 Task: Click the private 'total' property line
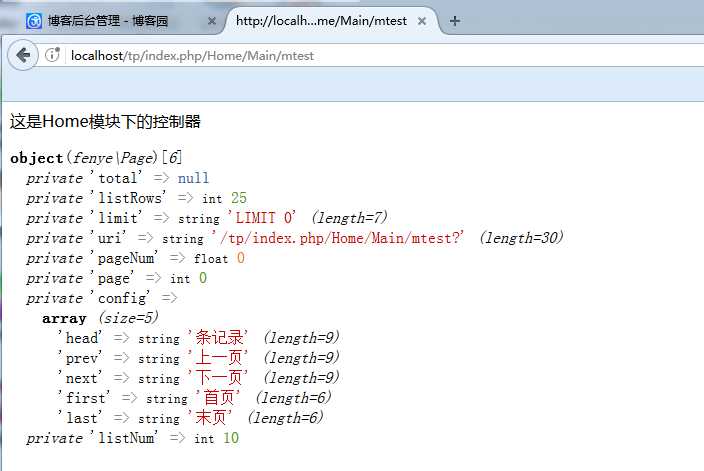(x=117, y=178)
